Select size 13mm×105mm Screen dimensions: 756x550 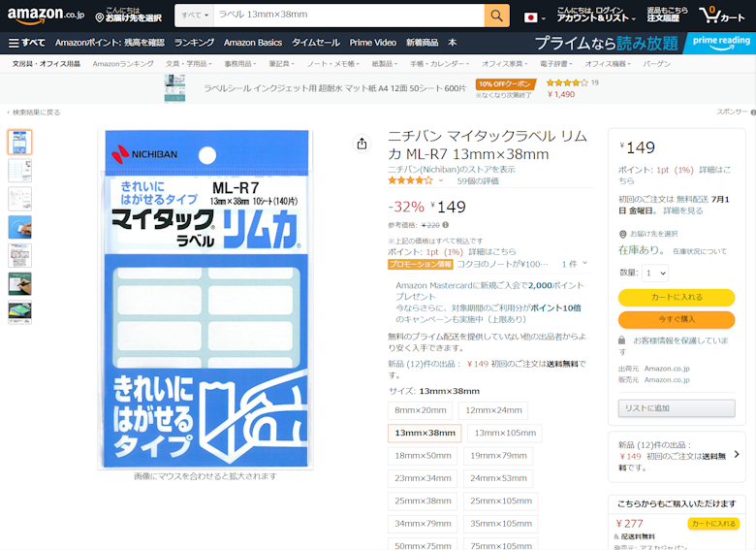505,434
